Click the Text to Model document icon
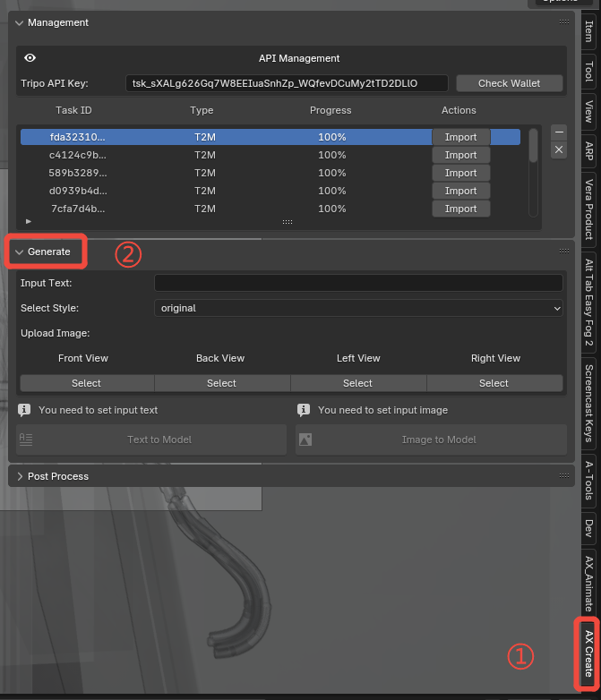The image size is (601, 700). click(x=26, y=440)
